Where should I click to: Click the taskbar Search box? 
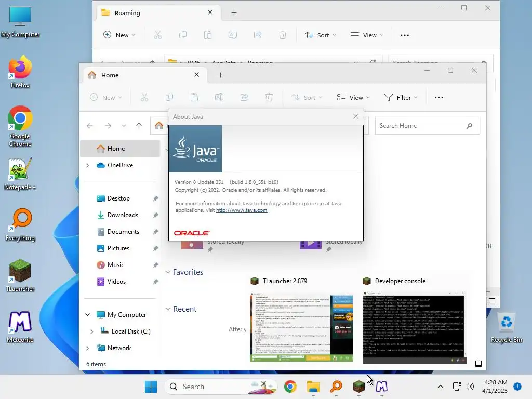click(x=220, y=387)
